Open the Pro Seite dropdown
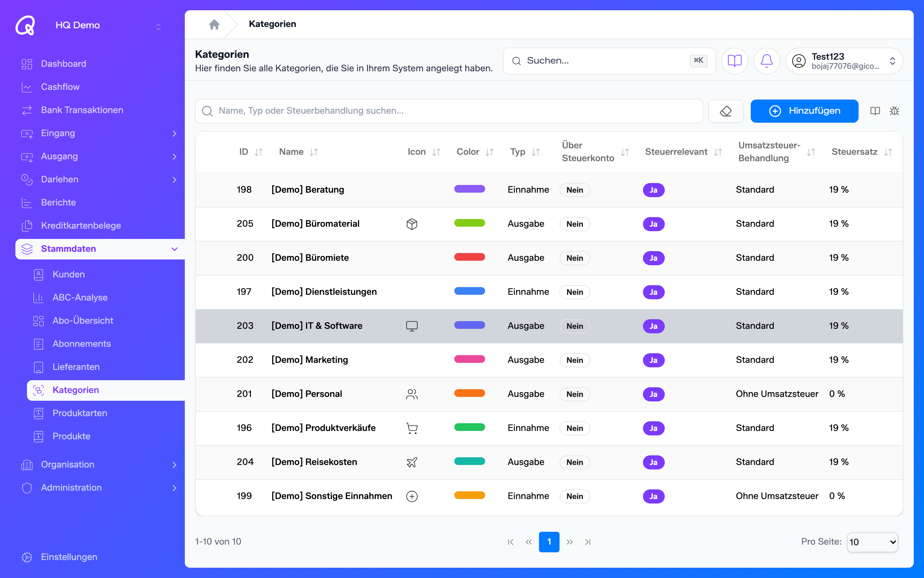The width and height of the screenshot is (924, 578). click(x=872, y=542)
